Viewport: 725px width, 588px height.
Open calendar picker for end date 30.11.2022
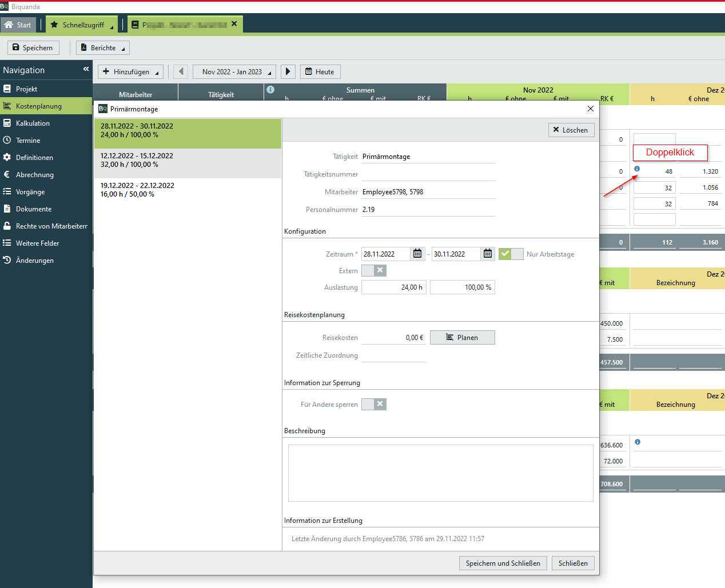[488, 254]
